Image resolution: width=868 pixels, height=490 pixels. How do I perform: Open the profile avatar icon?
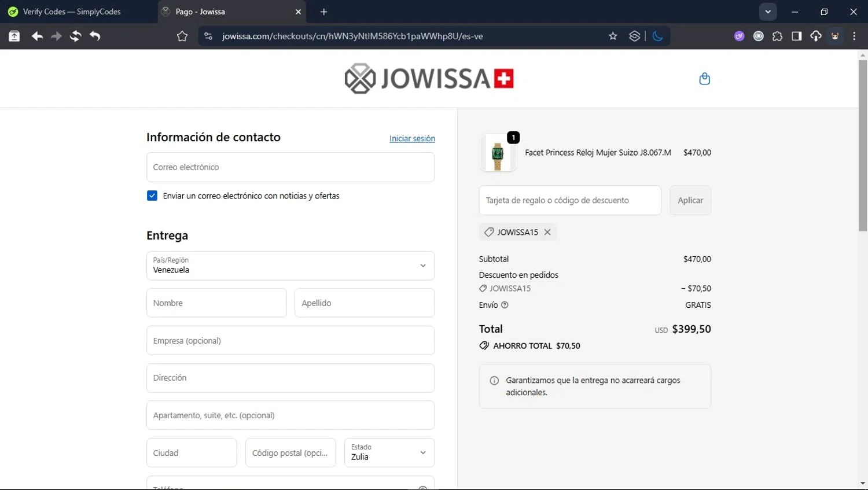(835, 36)
